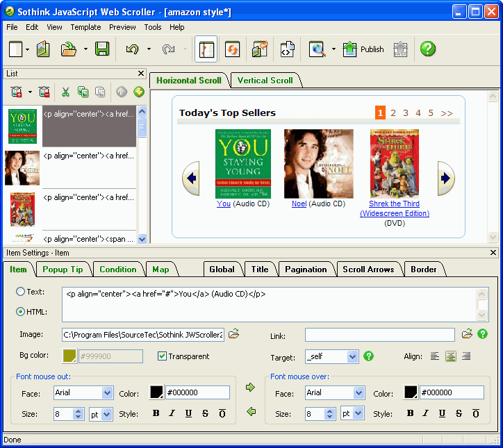The image size is (503, 448).
Task: Open Font mouse out color swatch
Action: pyautogui.click(x=156, y=392)
